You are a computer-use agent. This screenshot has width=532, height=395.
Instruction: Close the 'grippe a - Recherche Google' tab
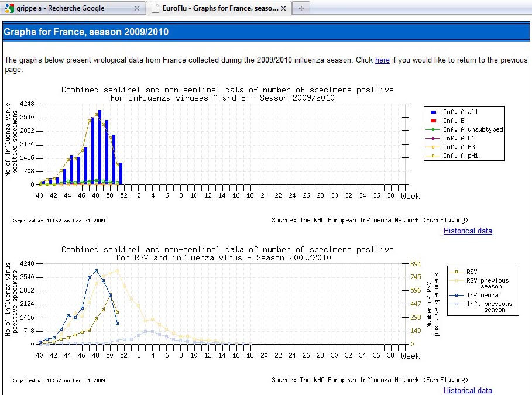(137, 9)
